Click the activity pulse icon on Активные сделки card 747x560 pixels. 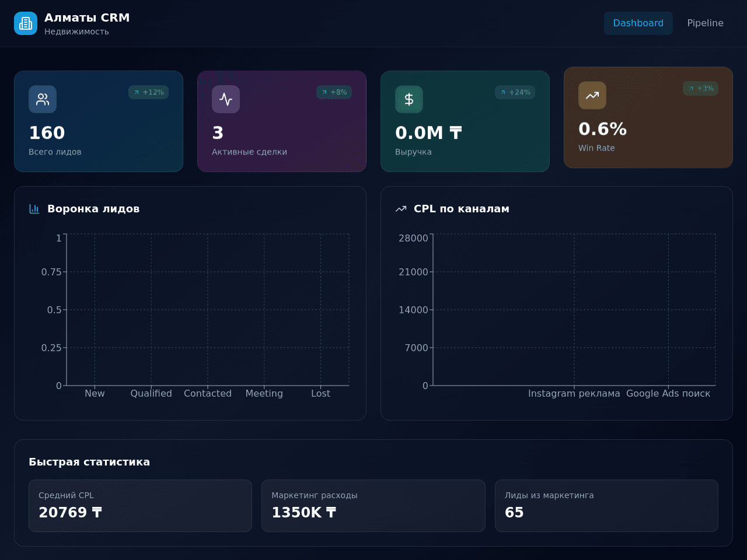[226, 99]
